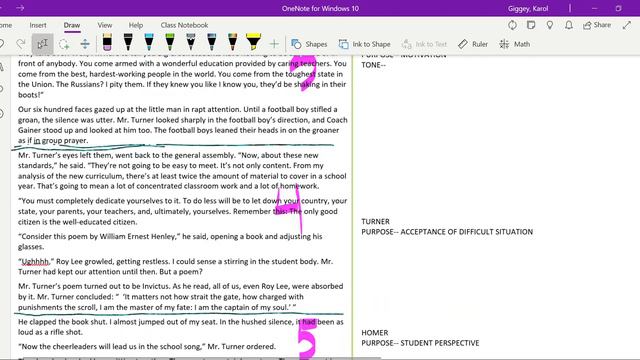The width and height of the screenshot is (640, 360).
Task: Open the Class Notebook tab
Action: tap(184, 25)
